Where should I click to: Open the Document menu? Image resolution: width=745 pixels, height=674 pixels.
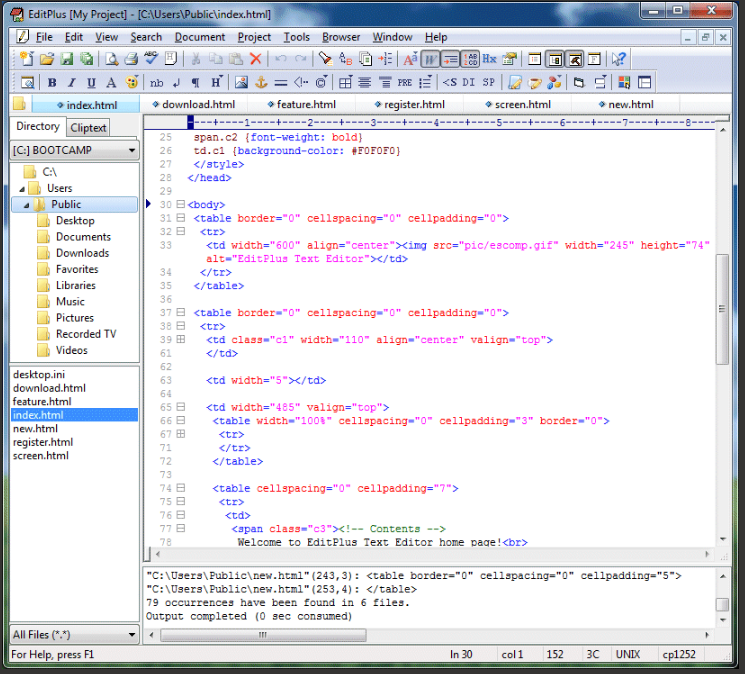click(x=200, y=37)
